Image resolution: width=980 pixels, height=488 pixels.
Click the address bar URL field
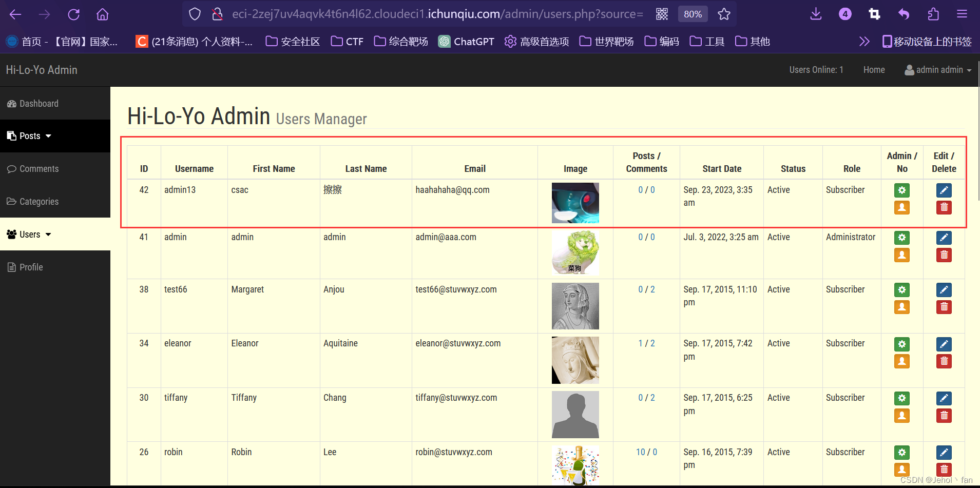437,14
